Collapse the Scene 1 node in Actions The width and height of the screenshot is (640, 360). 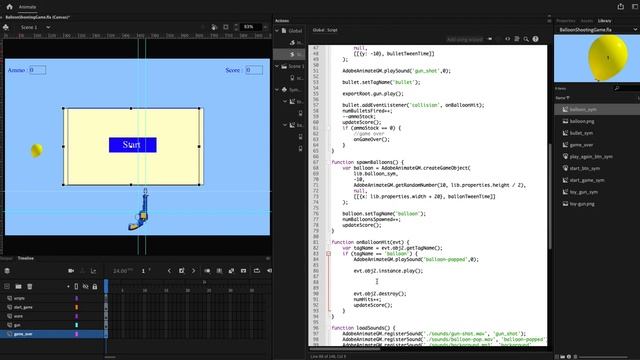(277, 66)
